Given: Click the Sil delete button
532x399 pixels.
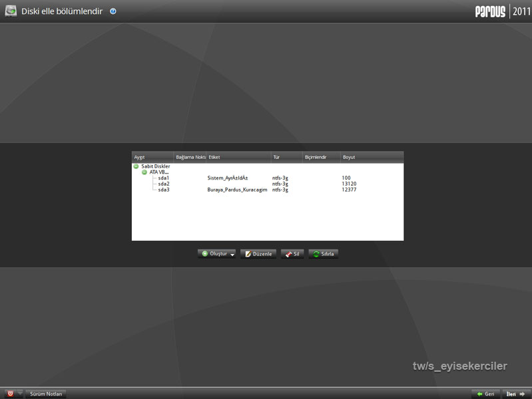Looking at the screenshot, I should click(292, 254).
